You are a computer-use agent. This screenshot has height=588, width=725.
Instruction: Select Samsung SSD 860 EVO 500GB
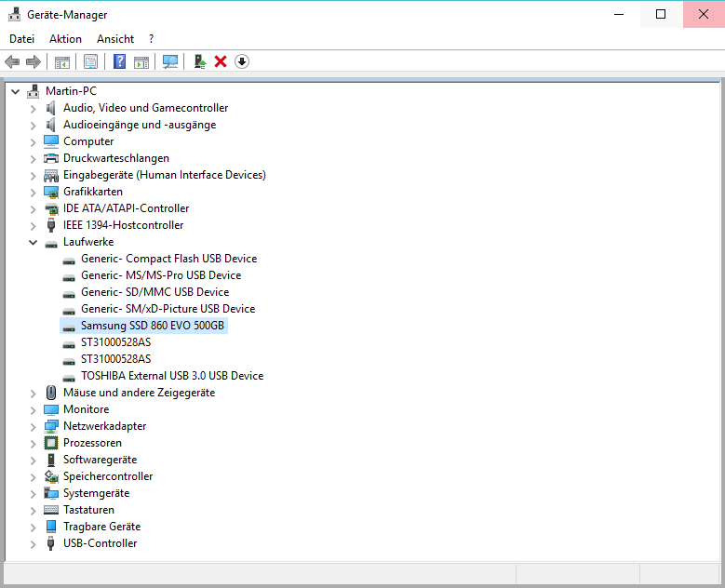[153, 326]
